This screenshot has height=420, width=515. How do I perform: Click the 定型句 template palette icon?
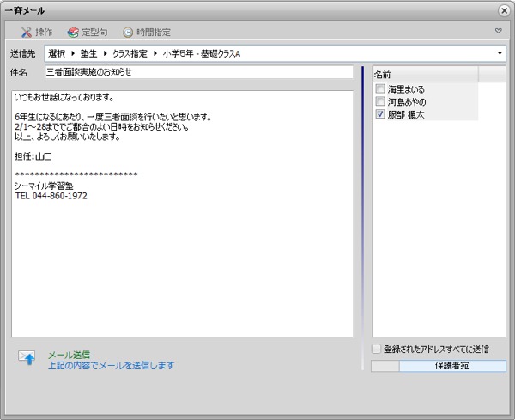click(73, 32)
